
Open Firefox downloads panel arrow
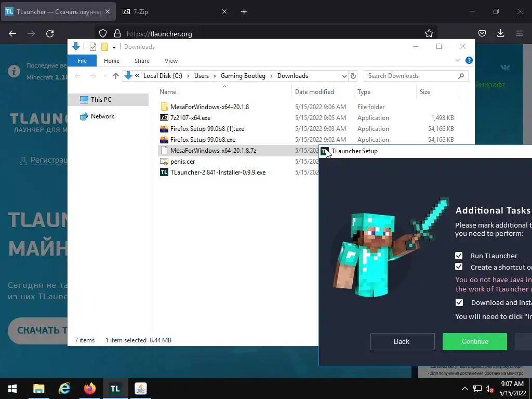click(x=500, y=33)
